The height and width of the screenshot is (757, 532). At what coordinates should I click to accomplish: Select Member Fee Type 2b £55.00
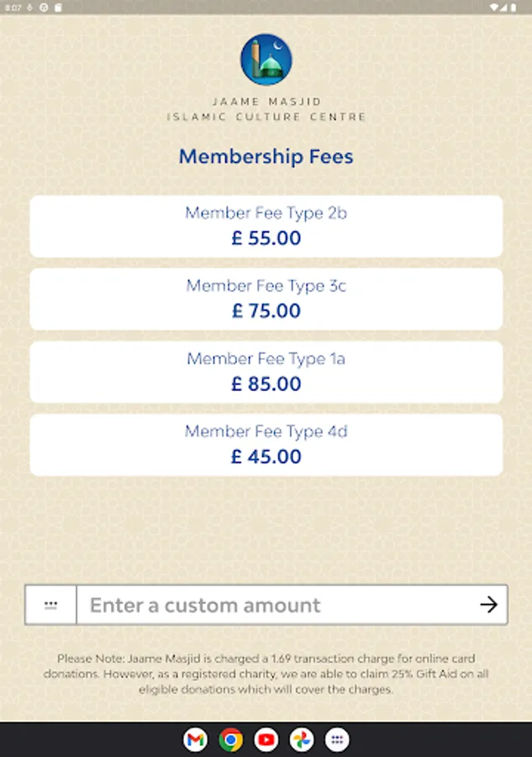(x=266, y=226)
